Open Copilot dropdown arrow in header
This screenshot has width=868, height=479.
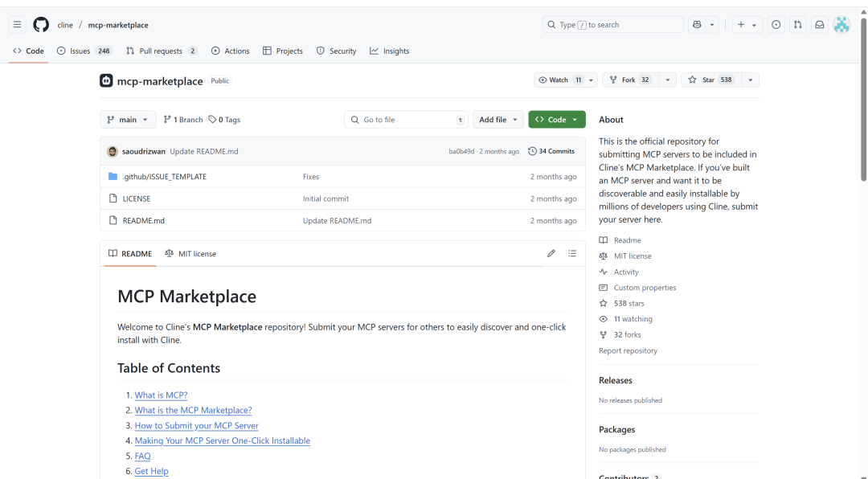pyautogui.click(x=712, y=24)
